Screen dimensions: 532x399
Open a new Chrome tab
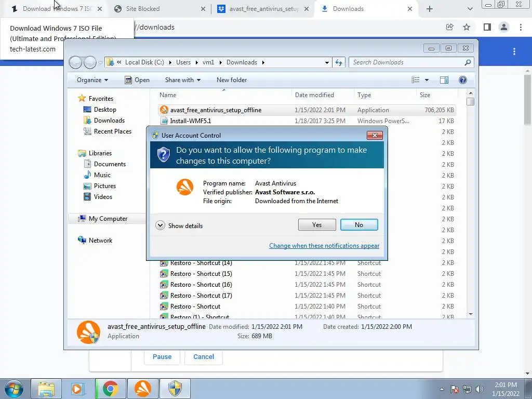click(x=430, y=9)
